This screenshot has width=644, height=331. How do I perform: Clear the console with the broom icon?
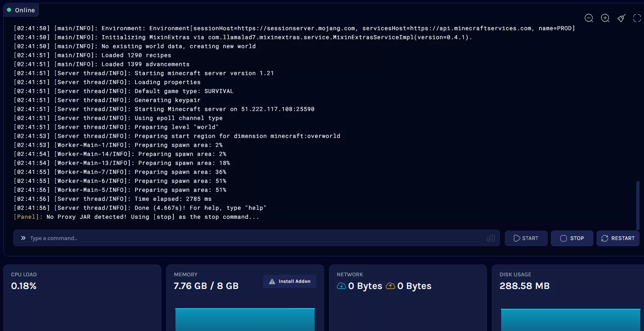point(621,18)
